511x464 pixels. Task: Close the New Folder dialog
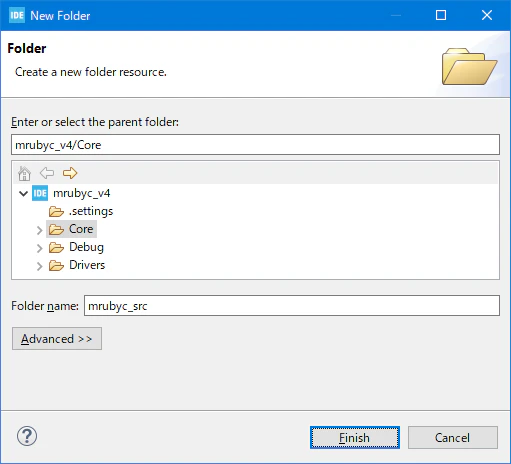click(487, 15)
